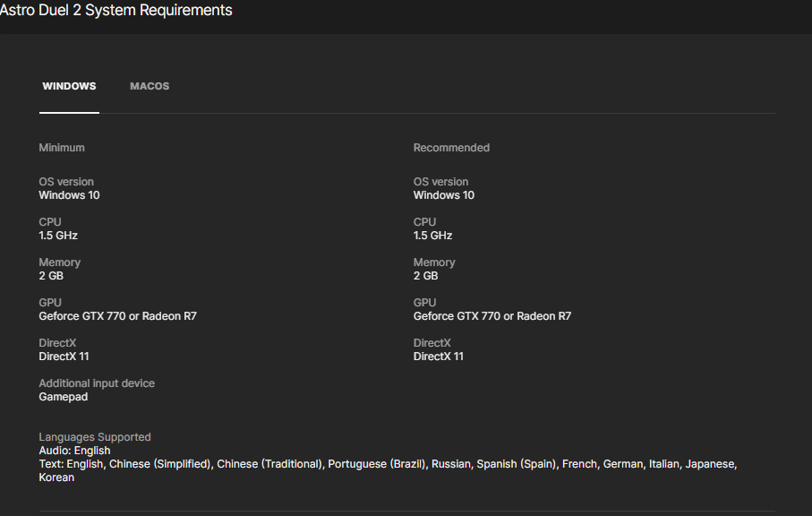Switch to the Windows requirements tab
The image size is (812, 516).
pos(69,87)
